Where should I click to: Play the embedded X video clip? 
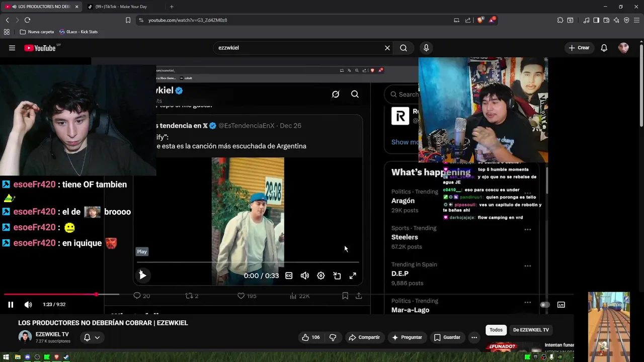pos(142,275)
